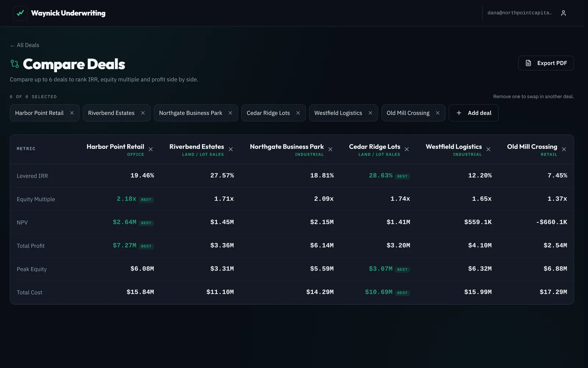Click the NPV row label
This screenshot has height=368, width=588.
(22, 223)
